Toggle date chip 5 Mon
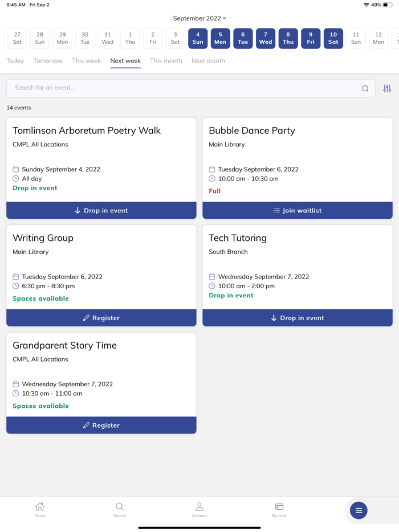This screenshot has width=399, height=532. [x=221, y=38]
